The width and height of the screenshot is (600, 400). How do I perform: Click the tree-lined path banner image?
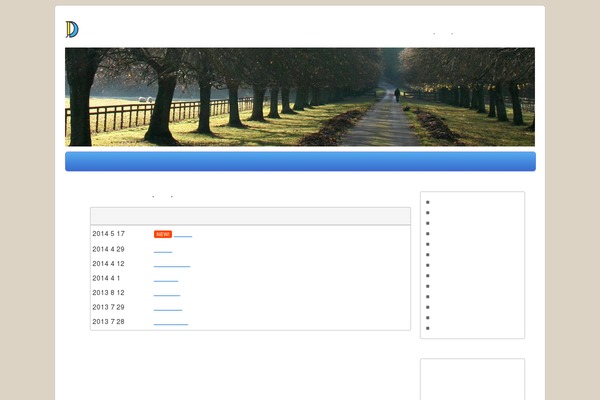coord(300,97)
